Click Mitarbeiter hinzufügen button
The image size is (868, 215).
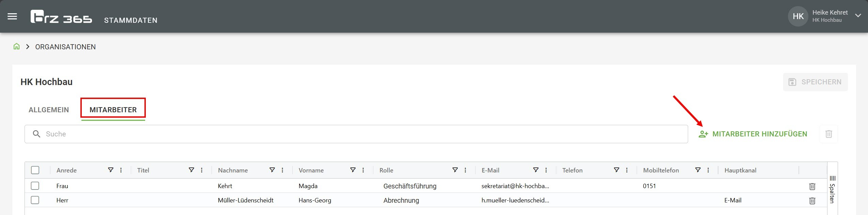[x=753, y=134]
